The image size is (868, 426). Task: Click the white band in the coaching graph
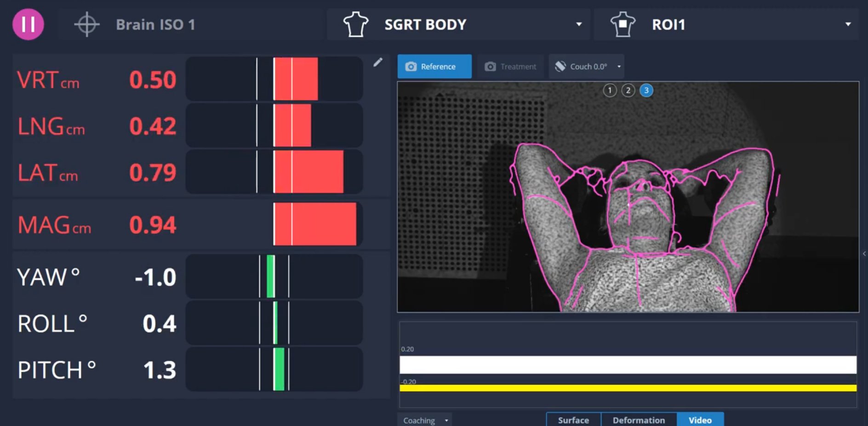[x=628, y=365]
